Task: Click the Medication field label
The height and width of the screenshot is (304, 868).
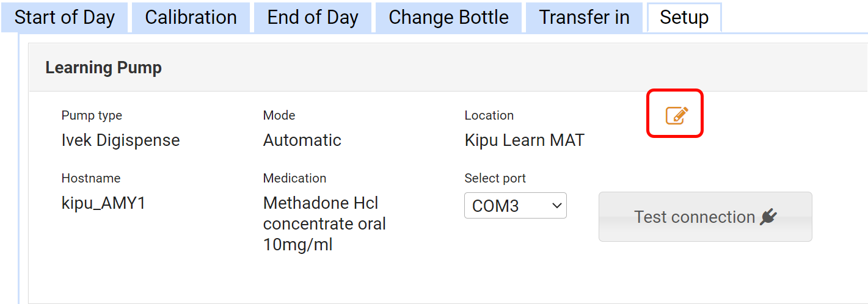Action: click(294, 178)
